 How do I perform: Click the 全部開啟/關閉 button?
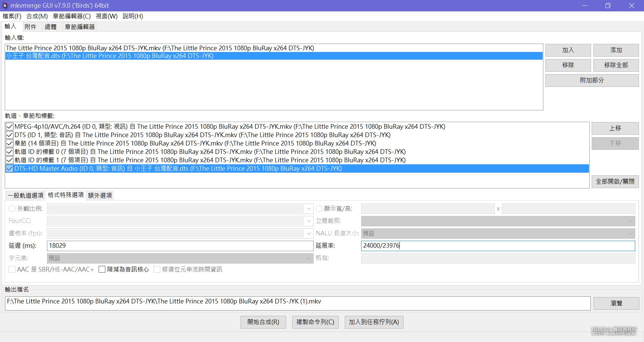coord(615,182)
